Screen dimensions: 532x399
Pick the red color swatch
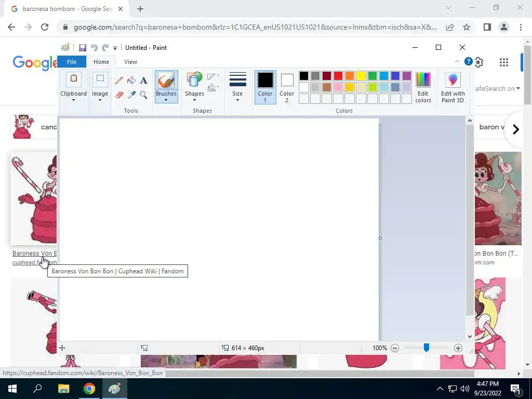click(338, 76)
